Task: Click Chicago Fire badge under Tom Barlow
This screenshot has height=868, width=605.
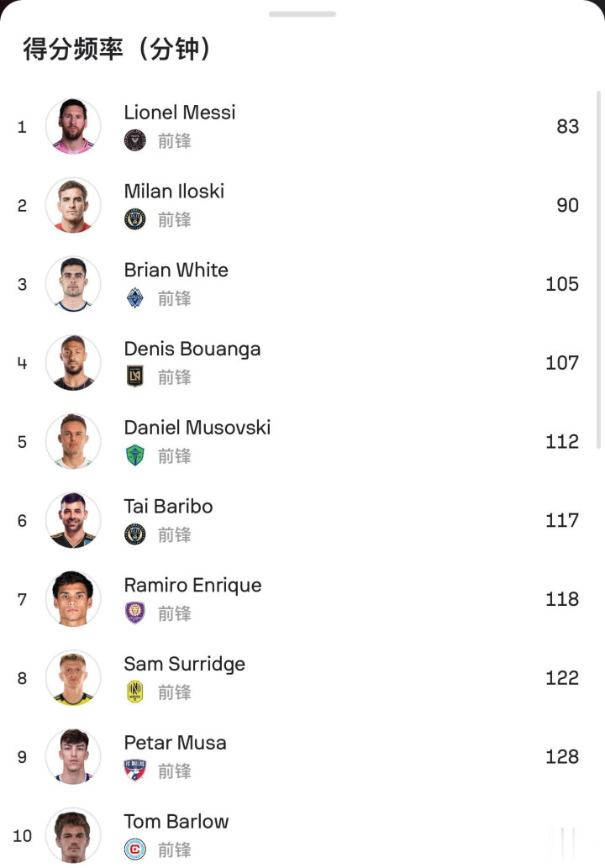Action: click(134, 850)
